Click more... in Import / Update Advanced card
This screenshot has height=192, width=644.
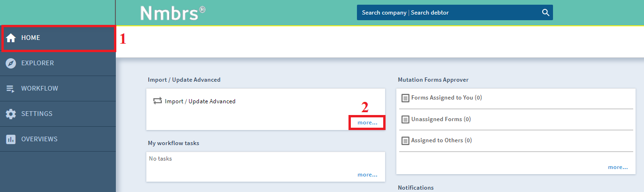coord(367,123)
